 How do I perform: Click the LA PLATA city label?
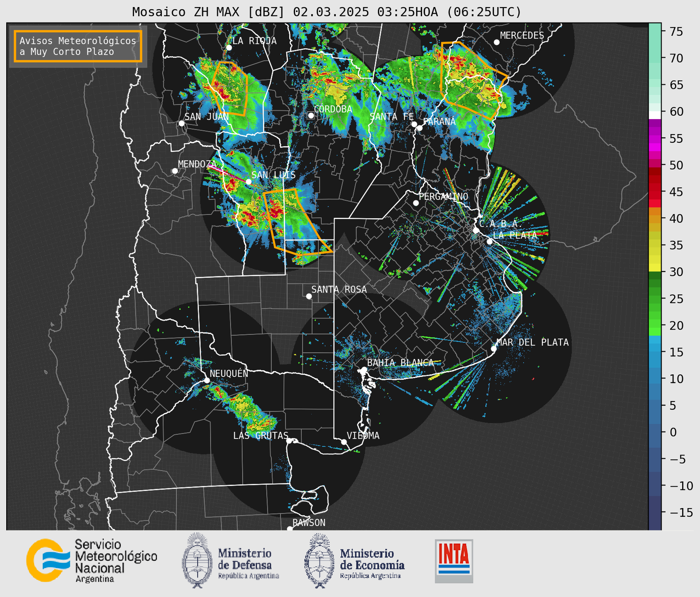(515, 235)
